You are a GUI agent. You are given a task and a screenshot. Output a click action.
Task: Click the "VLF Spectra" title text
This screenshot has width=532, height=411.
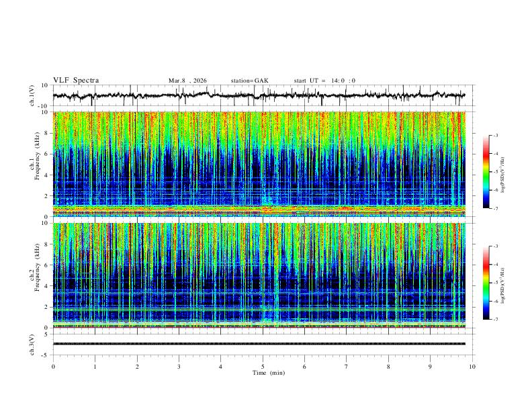click(x=76, y=81)
